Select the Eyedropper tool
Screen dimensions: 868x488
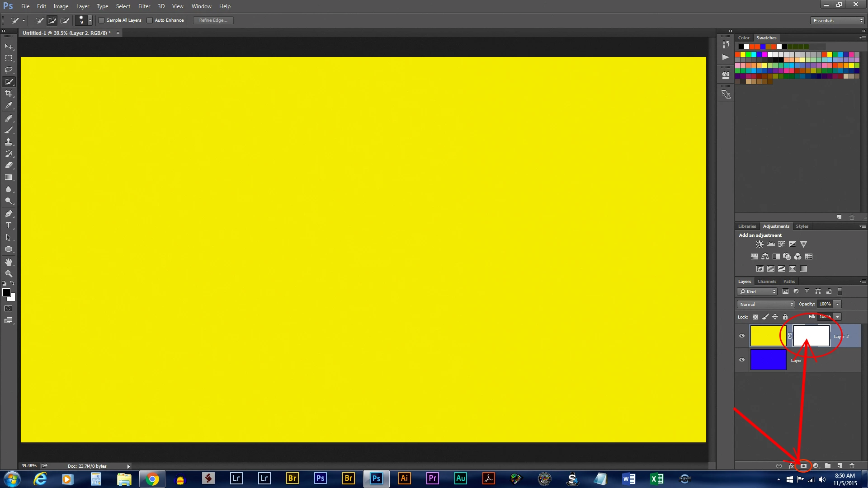9,106
